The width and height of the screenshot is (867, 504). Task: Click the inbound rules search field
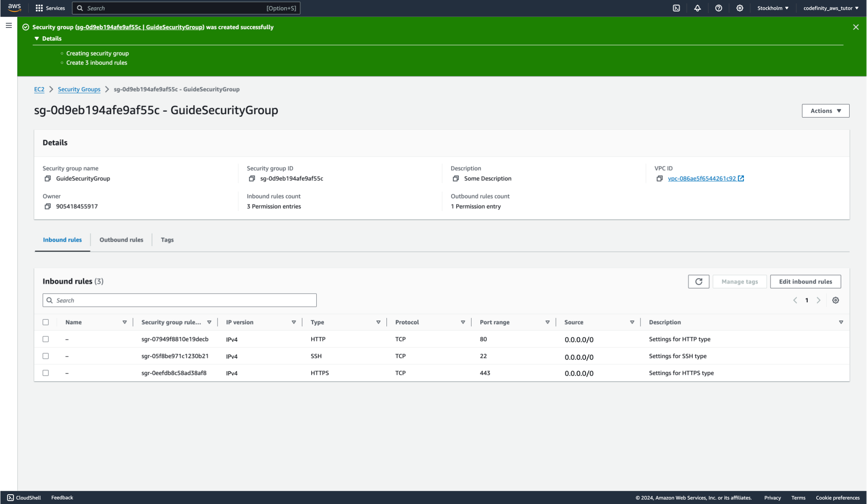click(x=179, y=300)
